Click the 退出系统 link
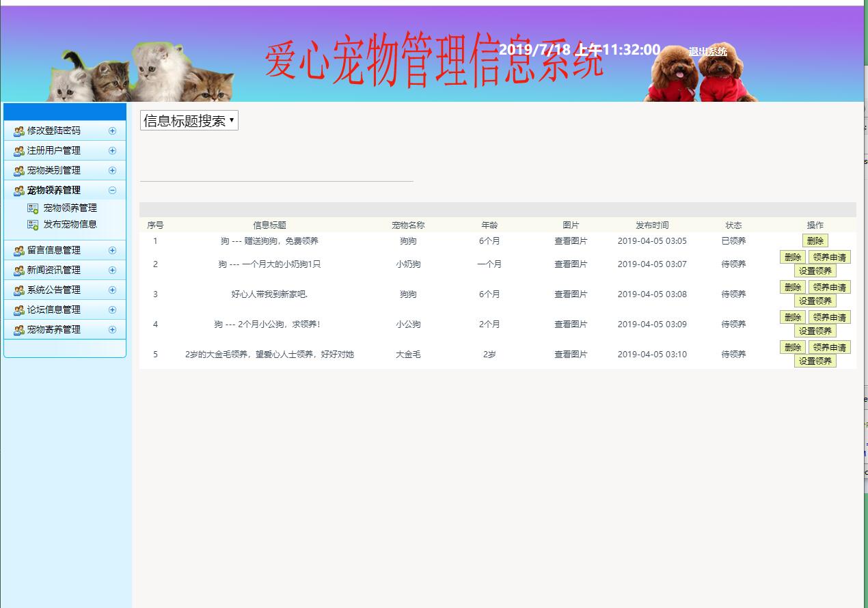The width and height of the screenshot is (868, 608). (709, 51)
